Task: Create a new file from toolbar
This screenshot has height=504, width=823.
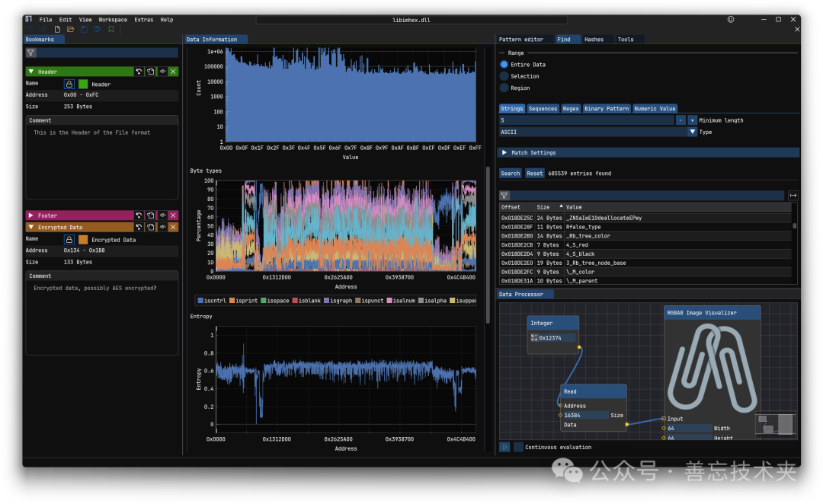Action: coord(57,29)
